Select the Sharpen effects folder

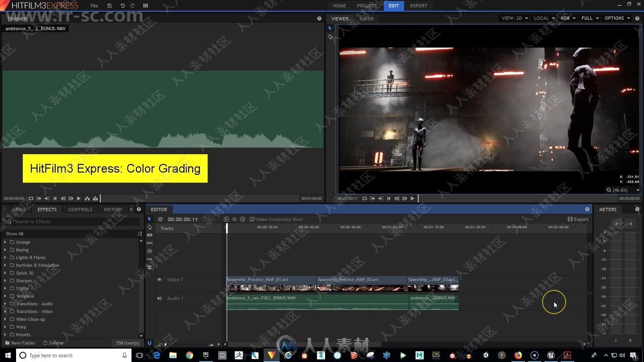(24, 281)
